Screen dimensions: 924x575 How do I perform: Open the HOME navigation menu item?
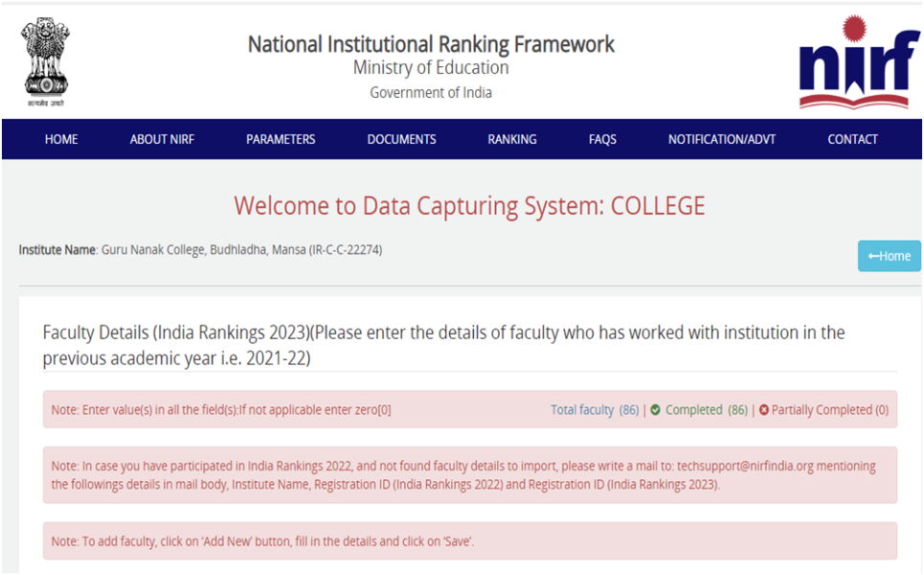coord(61,140)
